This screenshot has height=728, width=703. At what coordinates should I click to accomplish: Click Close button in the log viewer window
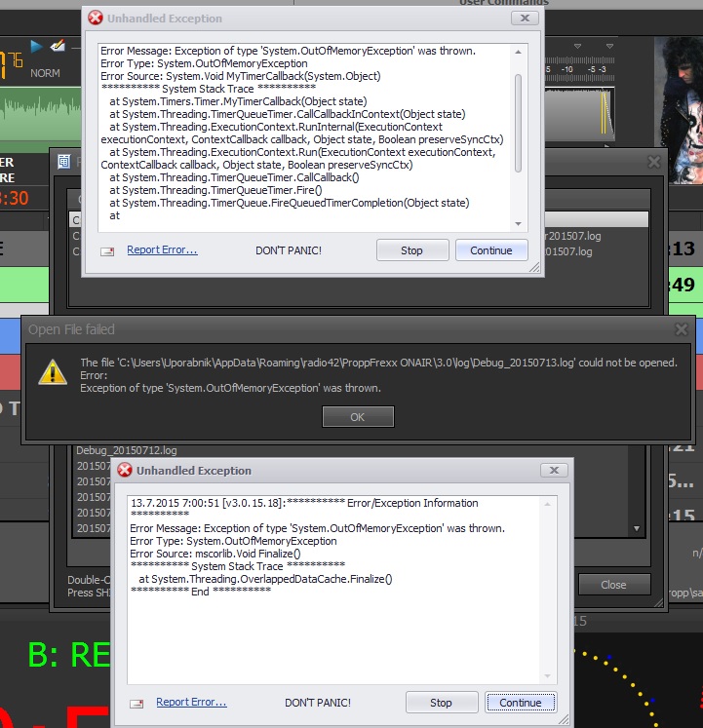pos(613,585)
